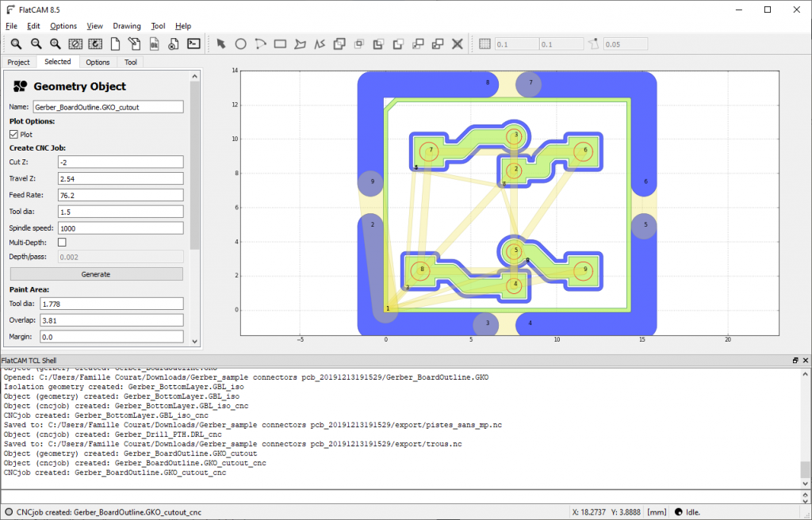Select the Add Path drawing tool
Image resolution: width=812 pixels, height=520 pixels.
[x=320, y=44]
